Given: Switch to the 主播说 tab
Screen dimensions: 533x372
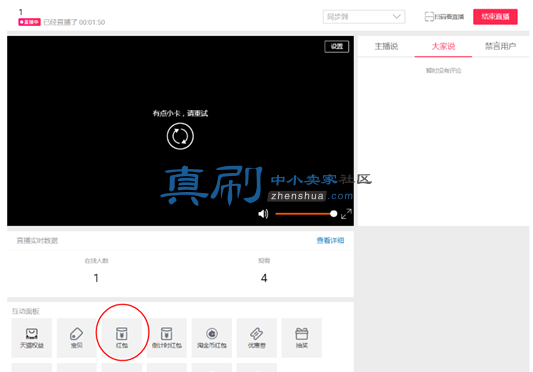Looking at the screenshot, I should click(x=386, y=46).
